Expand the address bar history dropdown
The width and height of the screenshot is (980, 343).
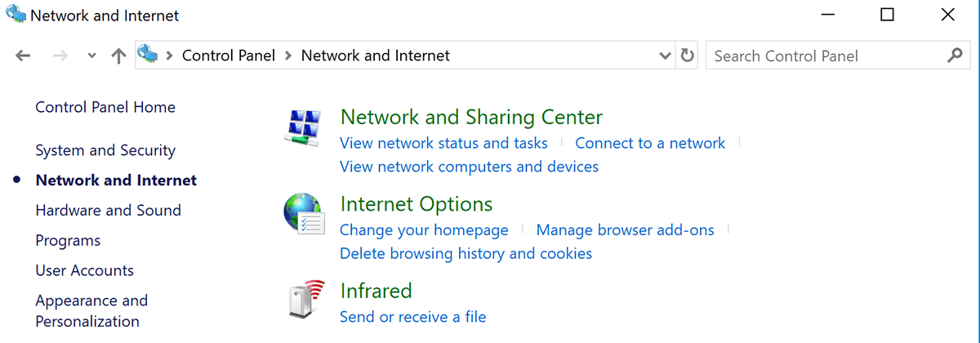tap(665, 56)
